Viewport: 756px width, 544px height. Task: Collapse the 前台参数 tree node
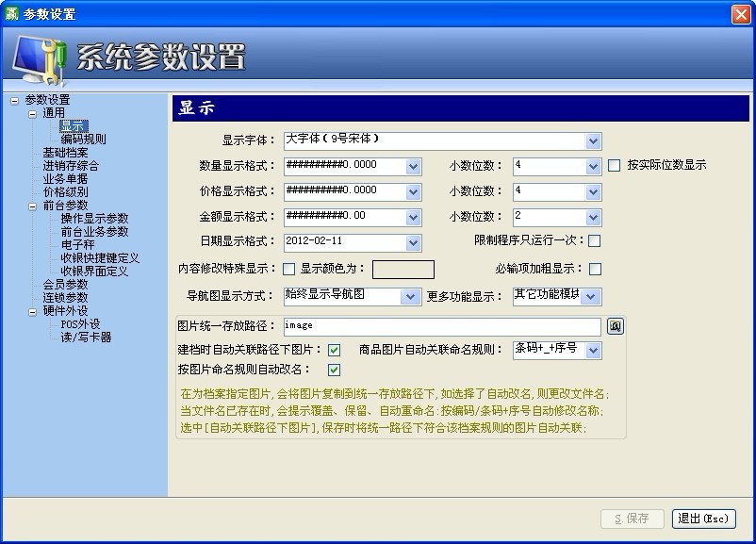coord(32,206)
